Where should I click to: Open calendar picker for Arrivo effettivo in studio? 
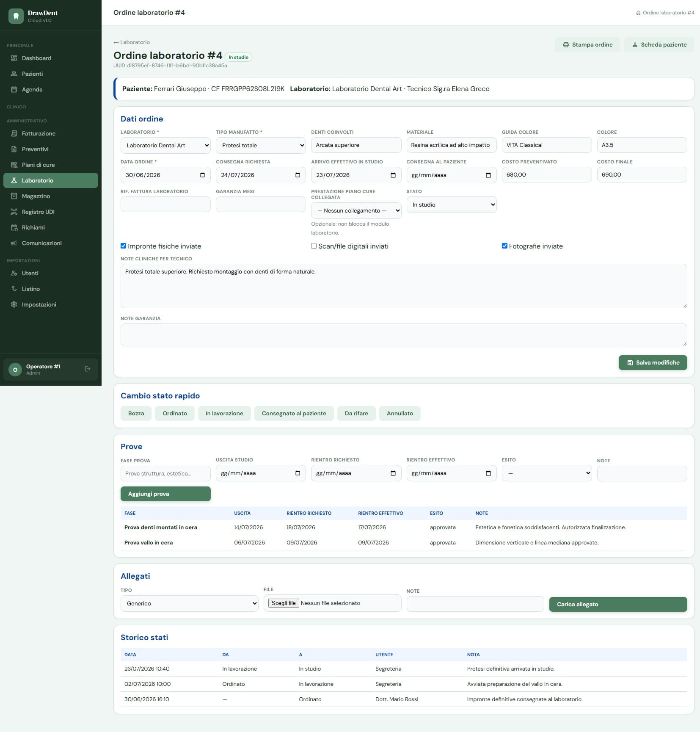(x=393, y=175)
